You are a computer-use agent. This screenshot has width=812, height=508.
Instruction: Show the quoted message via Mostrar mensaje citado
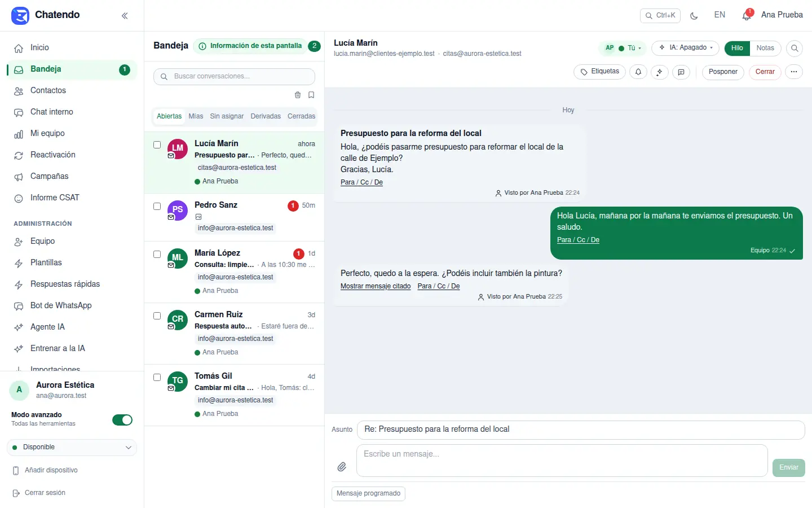tap(376, 286)
